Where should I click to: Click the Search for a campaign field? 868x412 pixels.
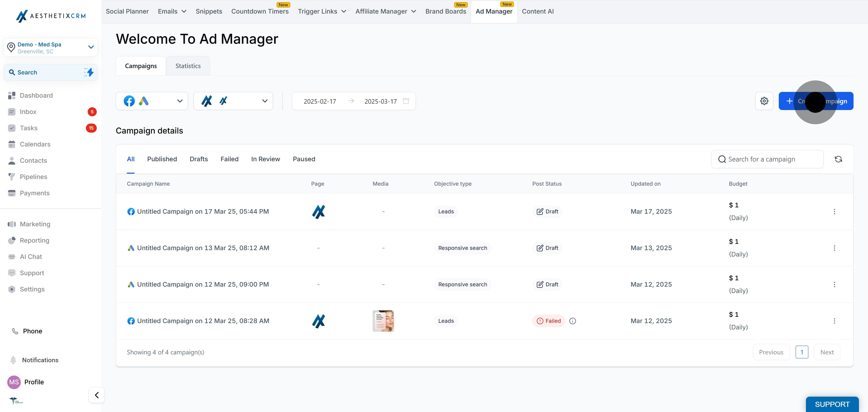coord(767,159)
